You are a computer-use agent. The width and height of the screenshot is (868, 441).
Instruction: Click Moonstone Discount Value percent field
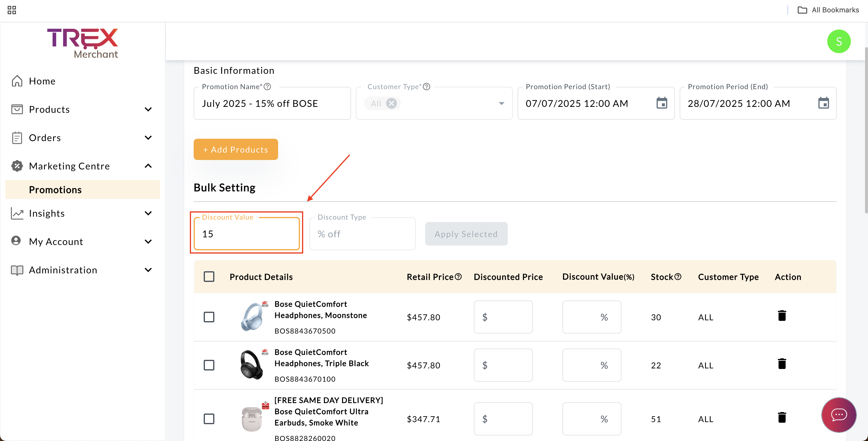coord(592,317)
